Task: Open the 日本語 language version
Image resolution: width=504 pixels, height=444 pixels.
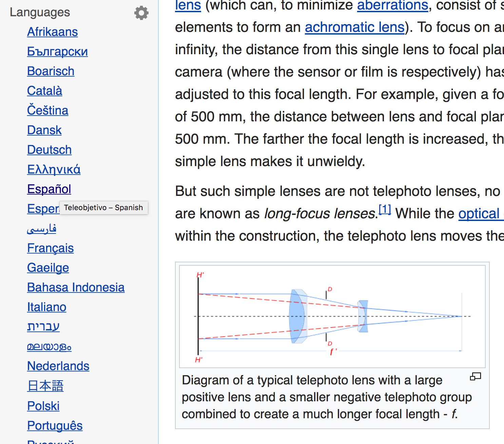Action: (x=45, y=386)
